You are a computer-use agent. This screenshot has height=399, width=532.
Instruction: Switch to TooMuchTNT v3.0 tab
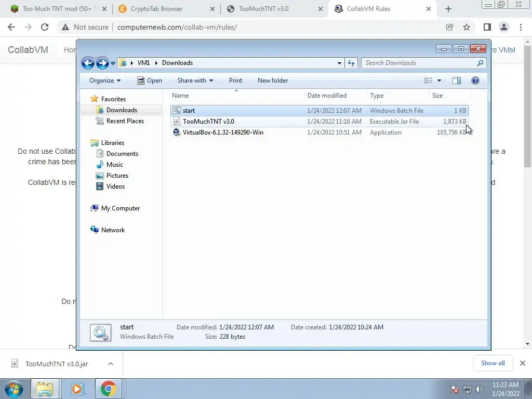point(263,9)
